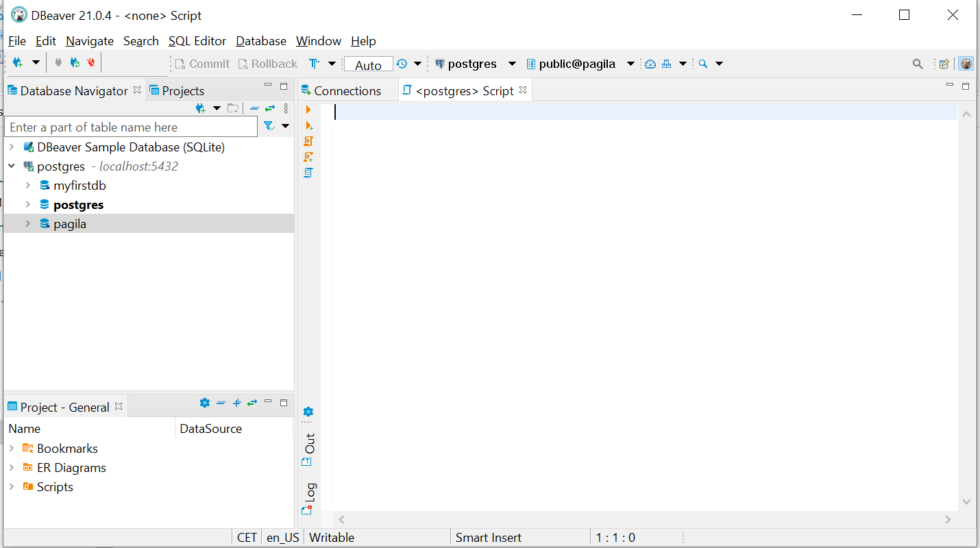Open the transaction log dropdown arrow
This screenshot has width=980, height=548.
coord(417,64)
